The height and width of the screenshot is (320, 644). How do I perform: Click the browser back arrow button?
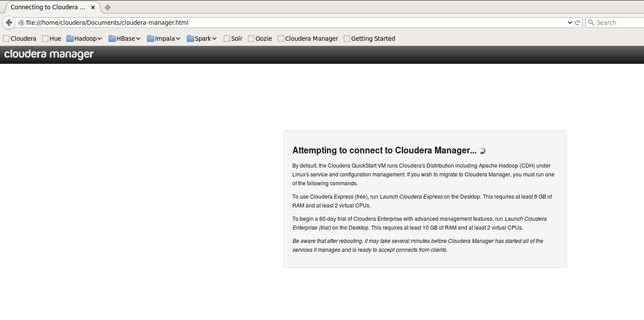coord(8,23)
